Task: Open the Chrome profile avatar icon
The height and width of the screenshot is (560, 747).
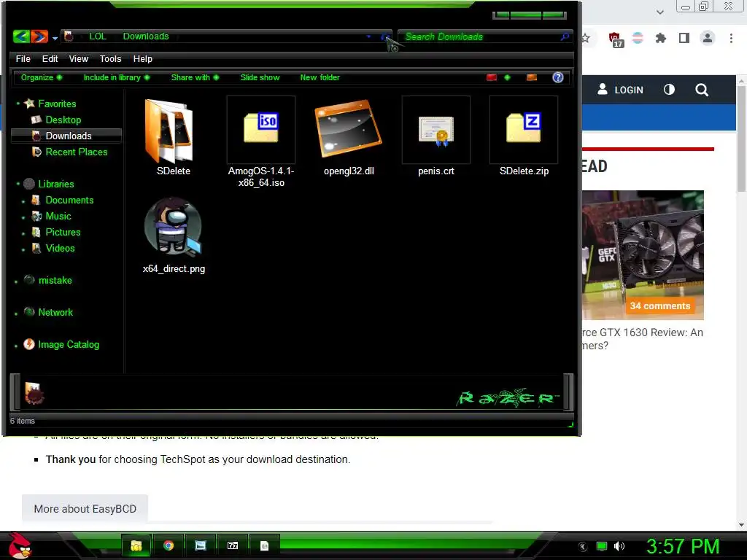Action: pyautogui.click(x=708, y=38)
